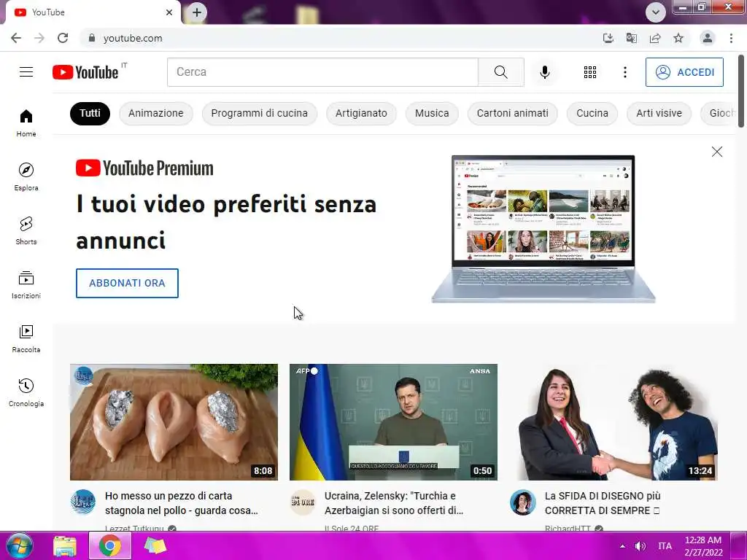Click the ABBONATI ORA button
The width and height of the screenshot is (747, 560).
pos(127,283)
